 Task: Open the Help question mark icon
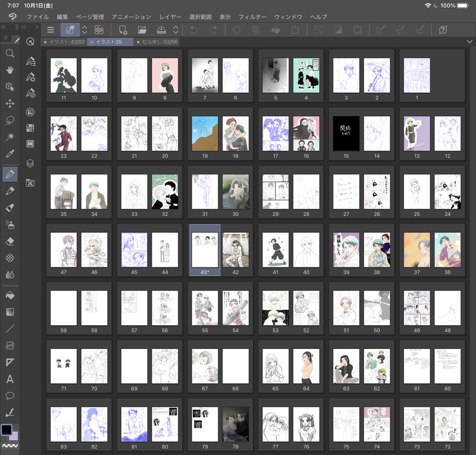[443, 30]
